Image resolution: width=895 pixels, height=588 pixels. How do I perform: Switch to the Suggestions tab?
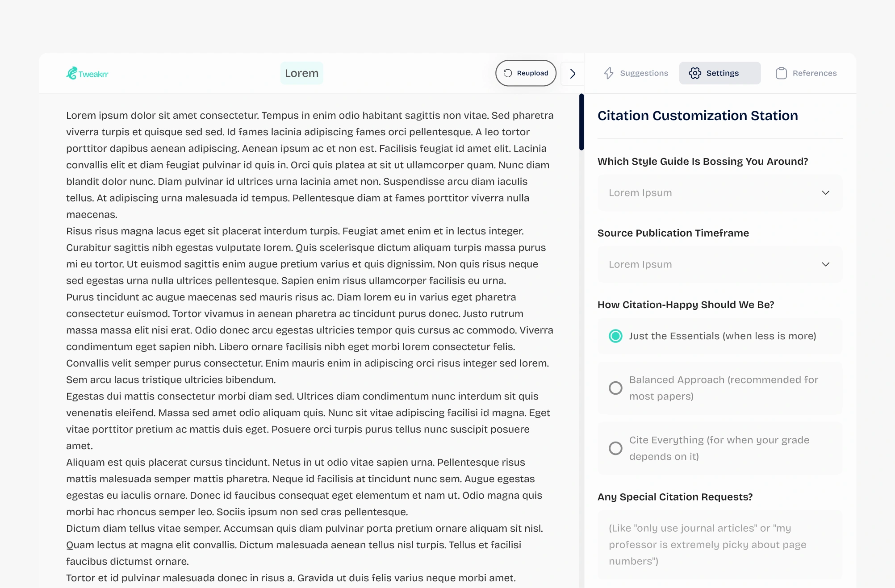[636, 73]
